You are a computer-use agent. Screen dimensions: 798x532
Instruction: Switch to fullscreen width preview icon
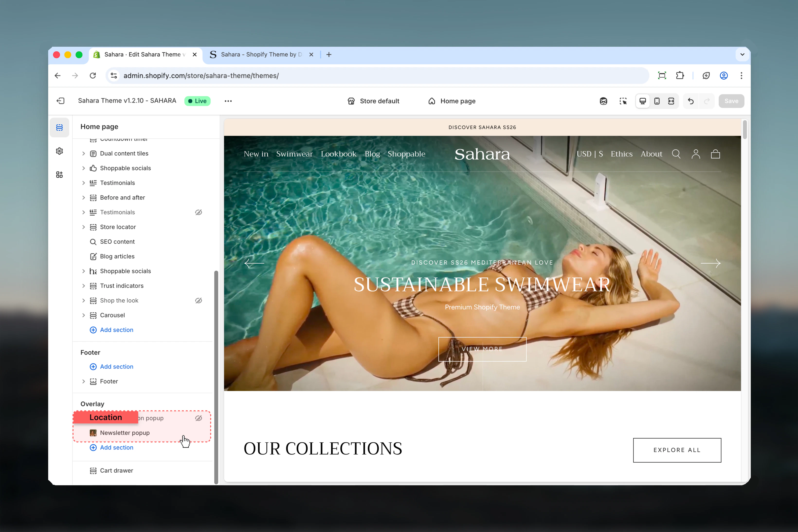[x=671, y=101]
